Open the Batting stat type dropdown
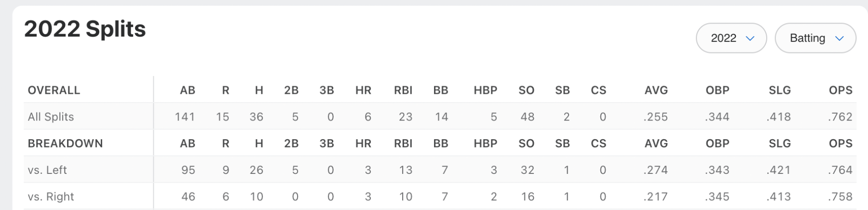868x210 pixels. pos(815,38)
